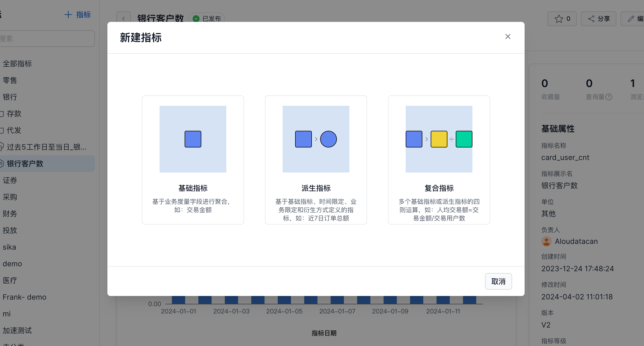The height and width of the screenshot is (346, 644).
Task: Click the 复合指标 title text
Action: [439, 188]
